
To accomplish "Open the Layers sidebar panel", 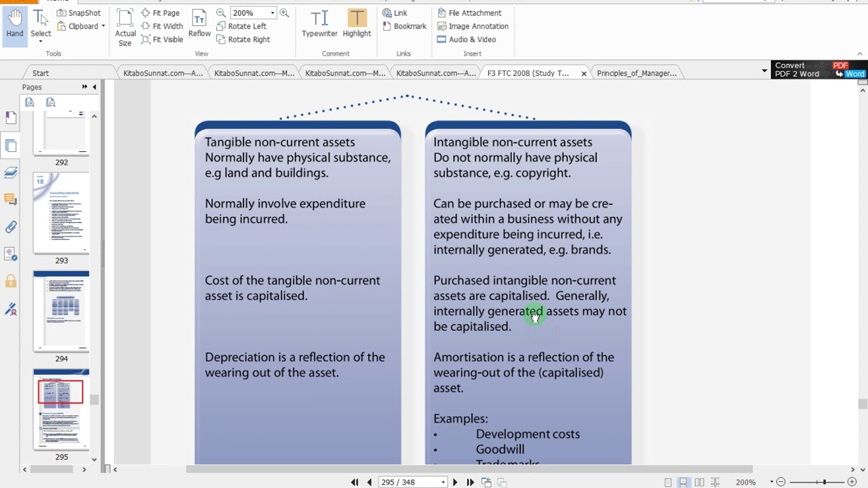I will [x=11, y=172].
